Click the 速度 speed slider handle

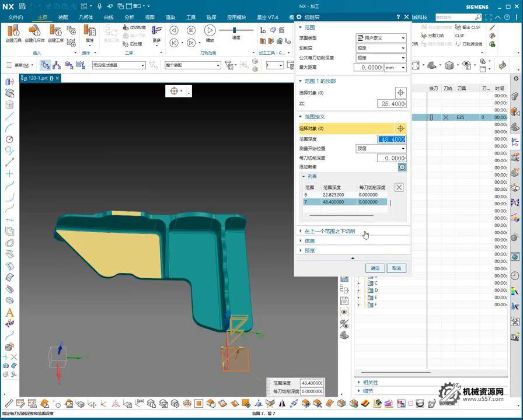tap(235, 30)
